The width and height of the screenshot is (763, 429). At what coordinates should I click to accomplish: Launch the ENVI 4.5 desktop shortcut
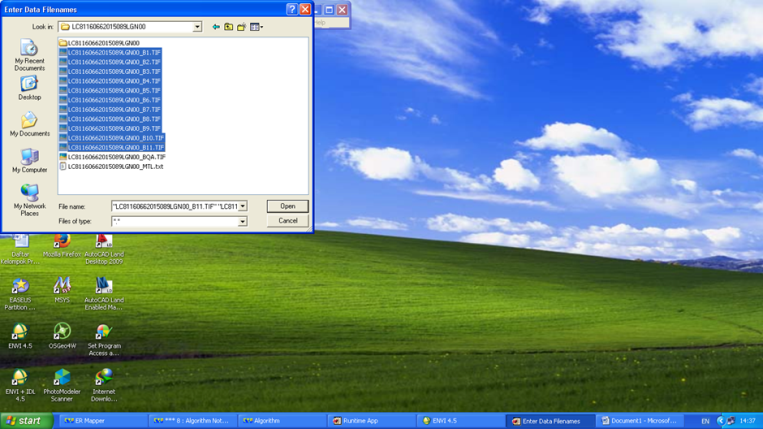[20, 336]
